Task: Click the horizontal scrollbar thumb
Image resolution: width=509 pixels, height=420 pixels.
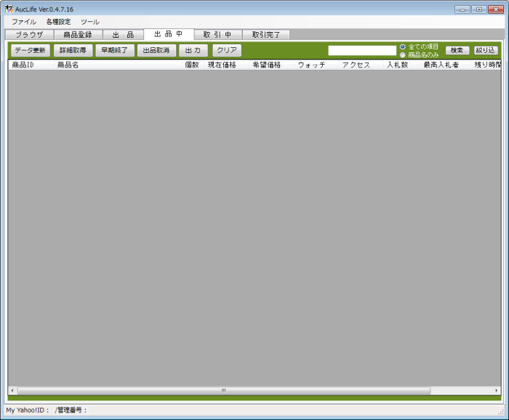Action: pyautogui.click(x=224, y=390)
